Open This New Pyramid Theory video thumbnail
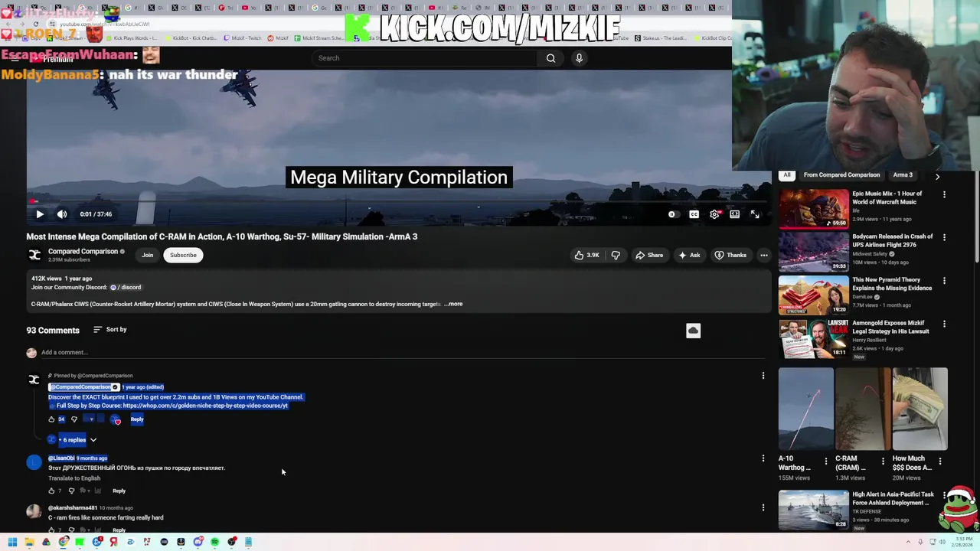 814,295
